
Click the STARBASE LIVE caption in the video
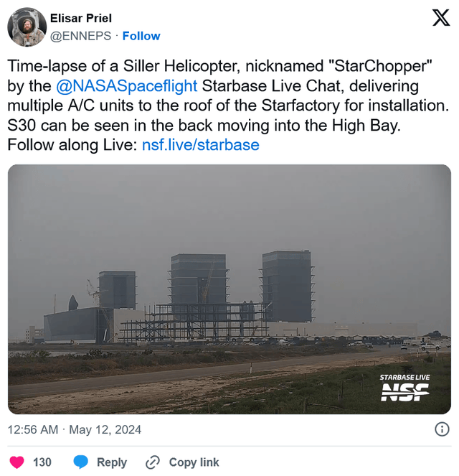[x=405, y=377]
